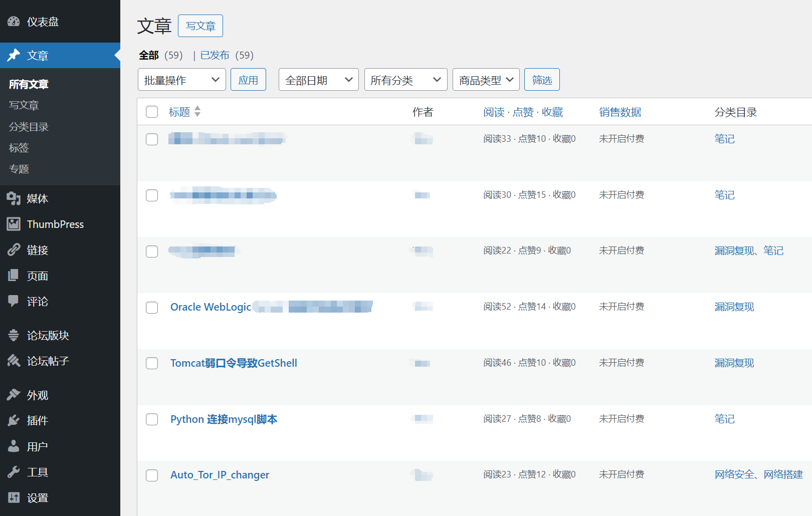The width and height of the screenshot is (812, 516).
Task: Open the 全部日期 date filter dropdown
Action: 318,80
